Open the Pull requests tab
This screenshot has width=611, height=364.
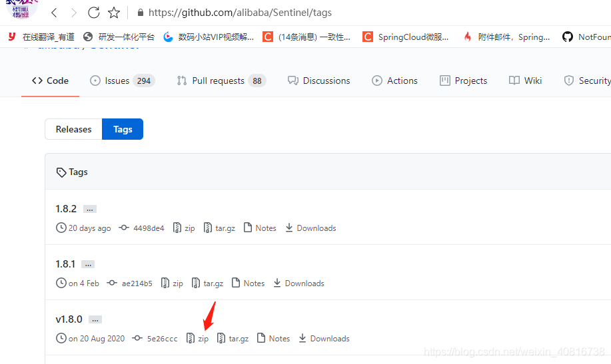pos(221,81)
